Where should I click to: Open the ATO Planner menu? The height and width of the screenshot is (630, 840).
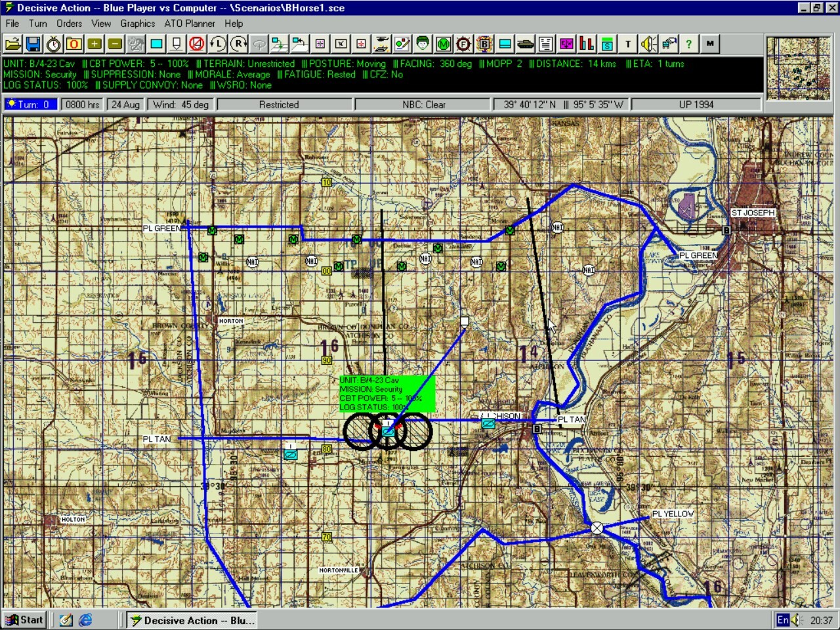coord(190,24)
